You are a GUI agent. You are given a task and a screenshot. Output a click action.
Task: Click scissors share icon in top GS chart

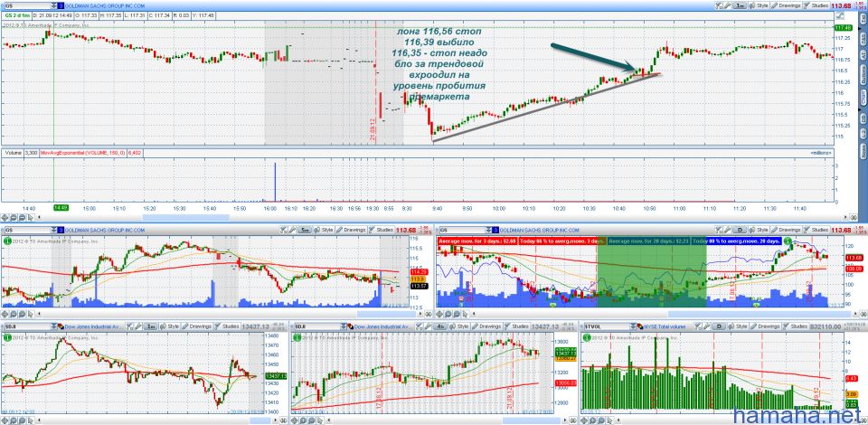tap(719, 5)
